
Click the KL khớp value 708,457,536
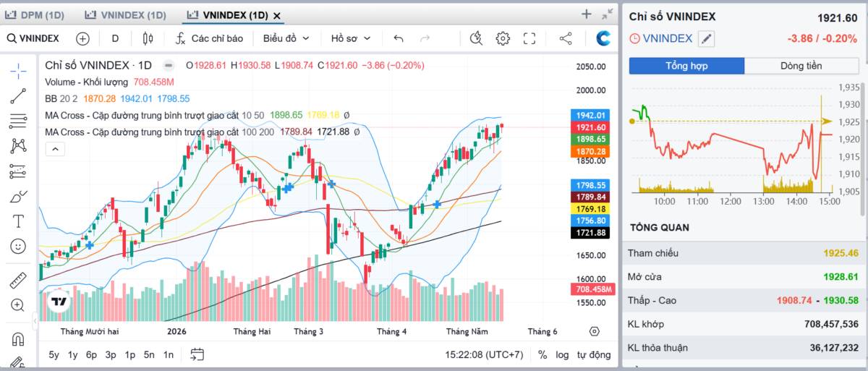(x=831, y=324)
